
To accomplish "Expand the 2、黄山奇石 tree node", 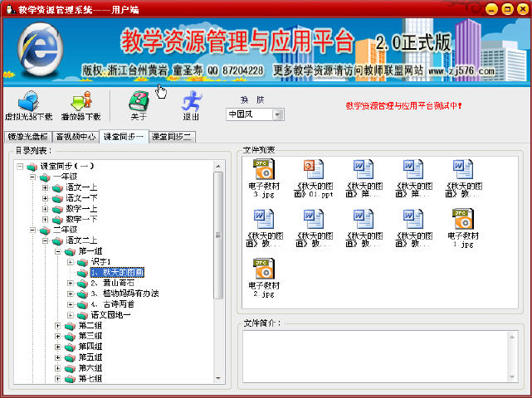I will [x=71, y=283].
